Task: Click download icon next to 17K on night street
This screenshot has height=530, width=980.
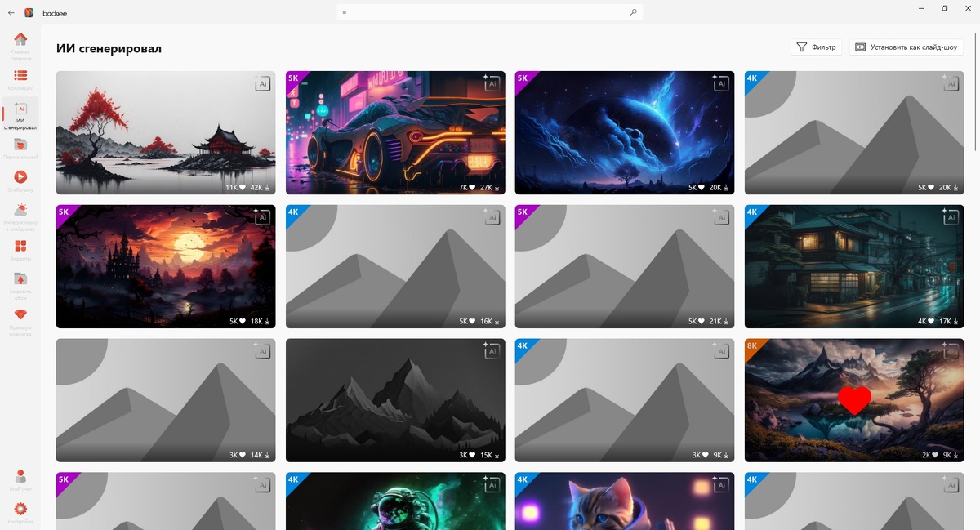Action: tap(955, 322)
